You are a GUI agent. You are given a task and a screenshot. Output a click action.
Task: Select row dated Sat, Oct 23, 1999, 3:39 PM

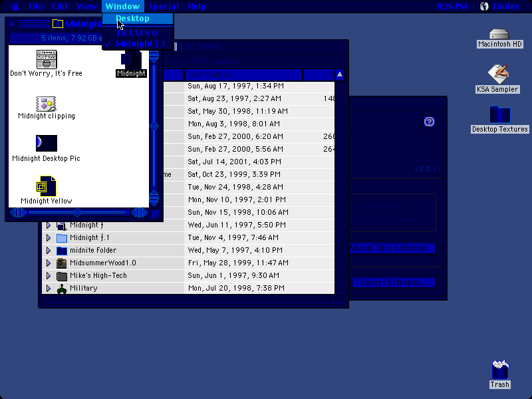coord(250,174)
